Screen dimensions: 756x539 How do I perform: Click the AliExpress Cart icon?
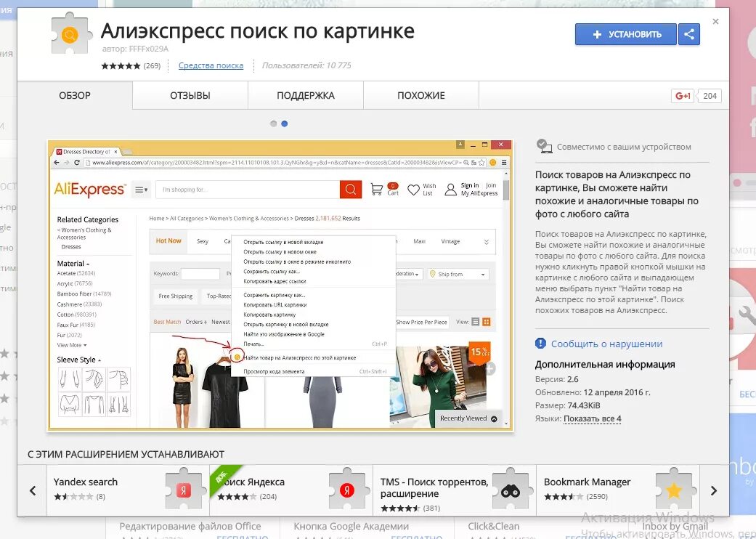click(x=378, y=189)
